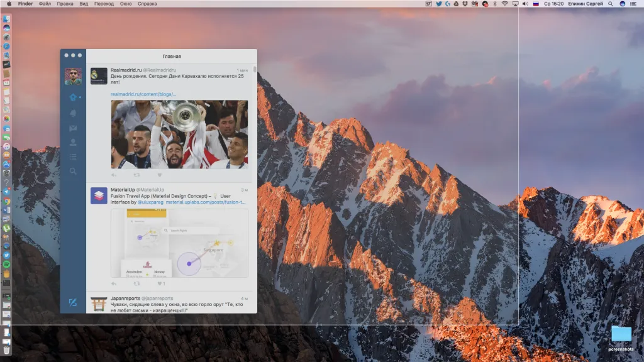Screen dimensions: 644x362
Task: Open the Profile person icon in sidebar
Action: point(73,143)
